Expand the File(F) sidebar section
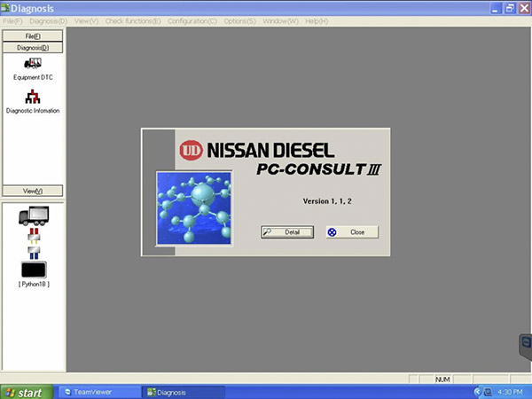The image size is (532, 399). tap(33, 35)
